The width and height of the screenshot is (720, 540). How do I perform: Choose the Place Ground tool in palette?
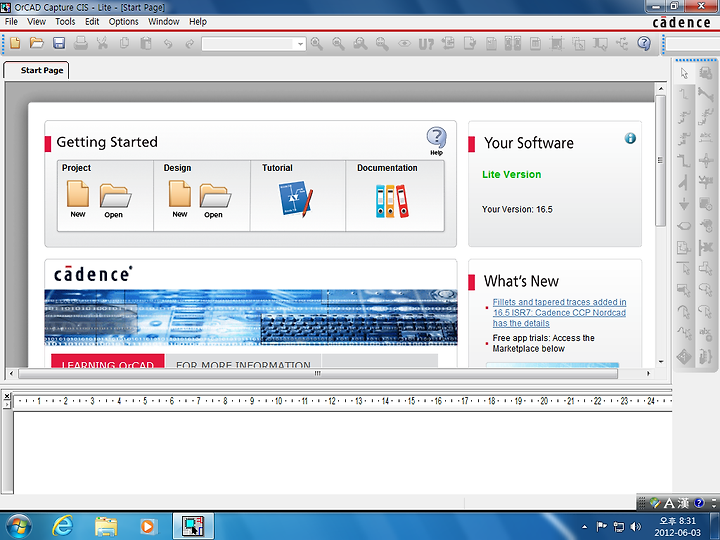point(684,204)
